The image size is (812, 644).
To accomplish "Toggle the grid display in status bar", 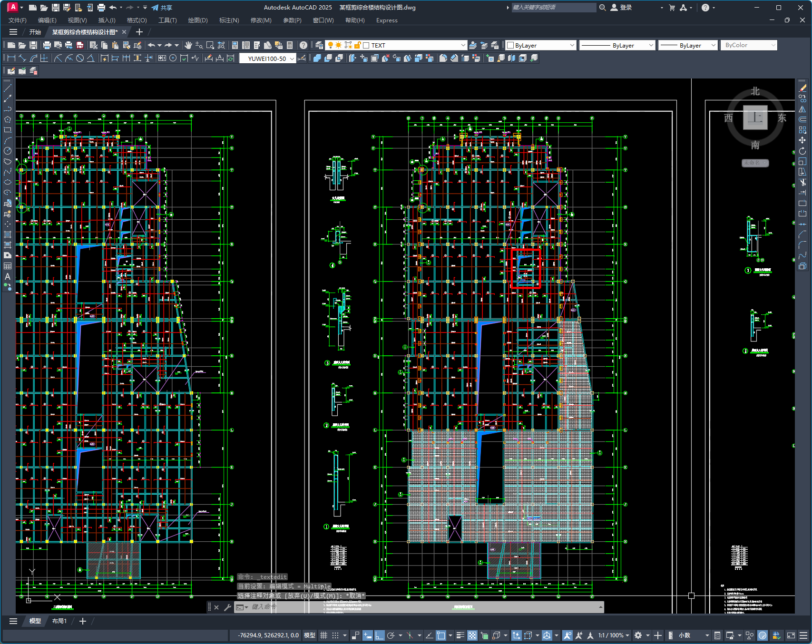I will point(323,635).
